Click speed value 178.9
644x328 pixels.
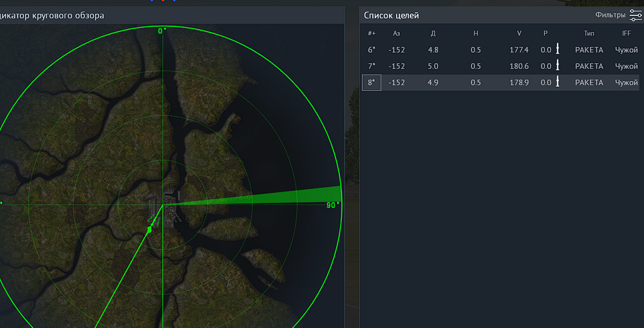[519, 83]
